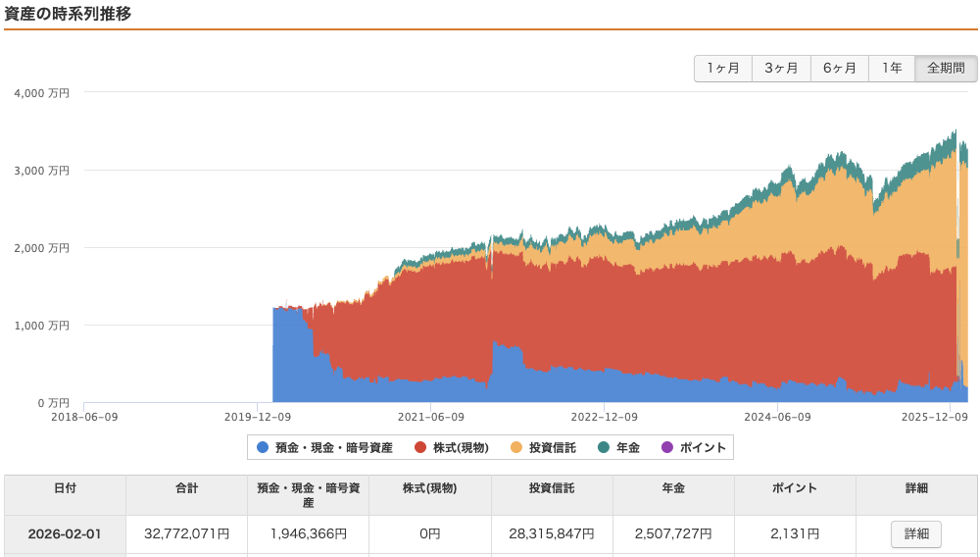
Task: Click the 合計 column header
Action: 186,488
